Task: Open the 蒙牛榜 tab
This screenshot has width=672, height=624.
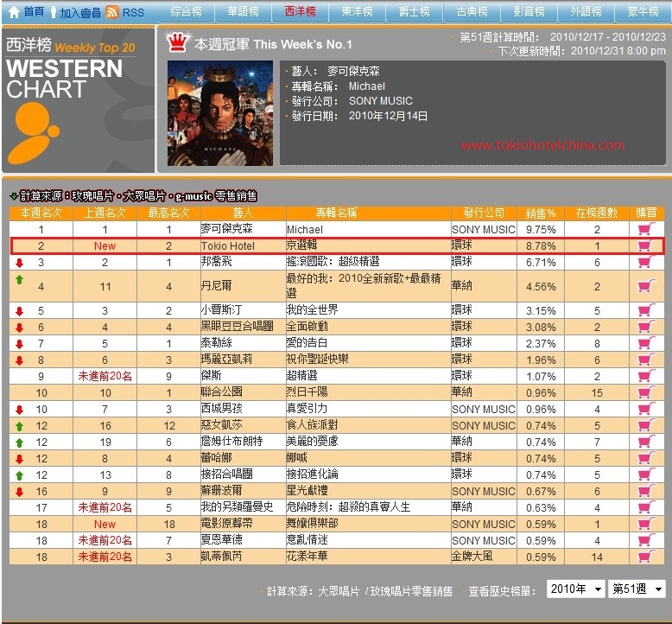Action: click(643, 11)
